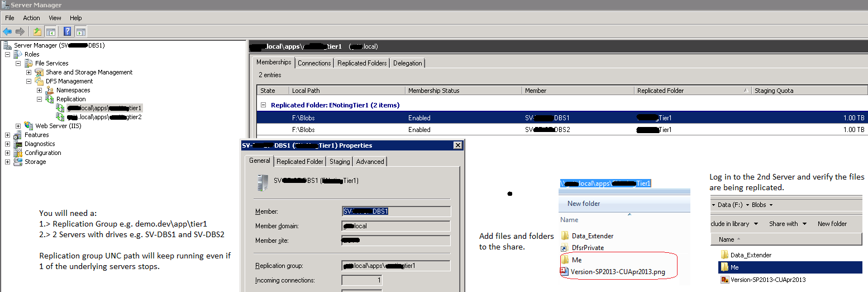
Task: Open the Action menu
Action: 31,18
